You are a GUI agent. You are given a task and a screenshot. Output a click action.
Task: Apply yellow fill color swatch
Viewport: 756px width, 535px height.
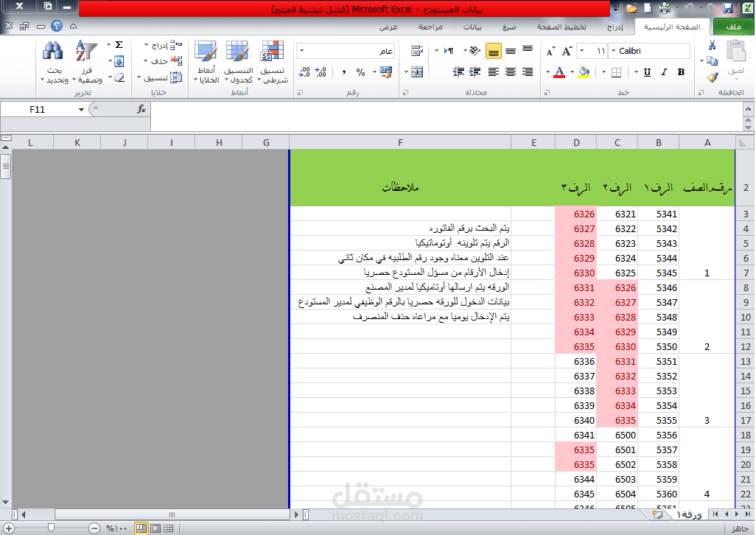point(584,72)
